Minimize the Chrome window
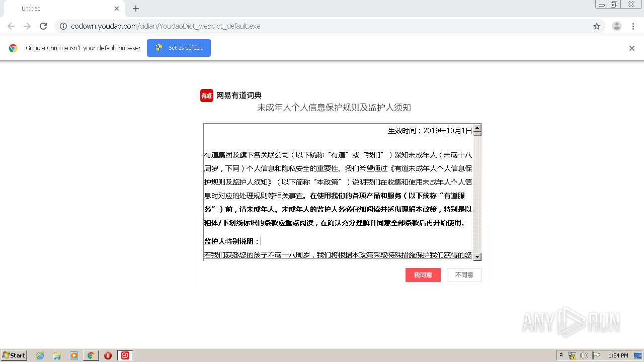Screen dimensions: 644x362 [x=602, y=5]
